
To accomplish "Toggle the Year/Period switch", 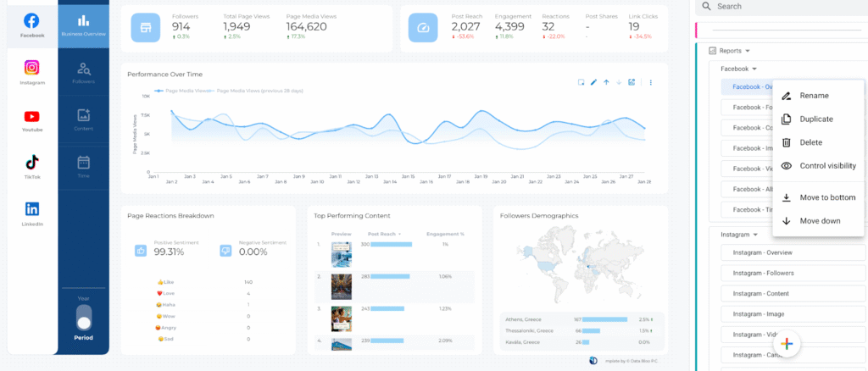I will pos(83,318).
